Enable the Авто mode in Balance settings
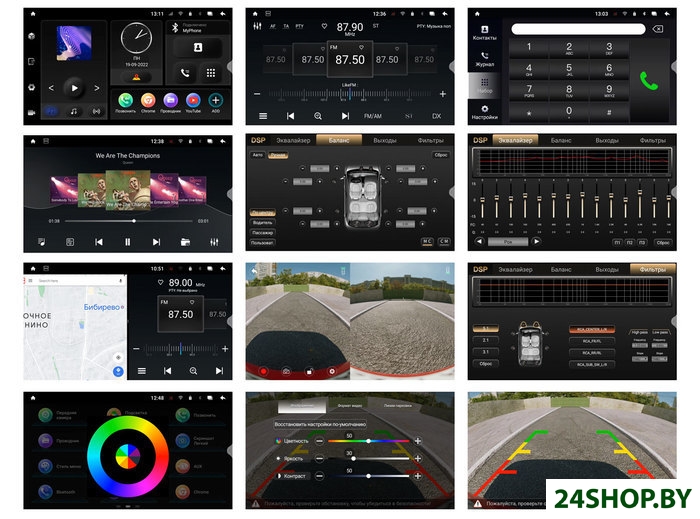The height and width of the screenshot is (519, 700). (x=258, y=156)
